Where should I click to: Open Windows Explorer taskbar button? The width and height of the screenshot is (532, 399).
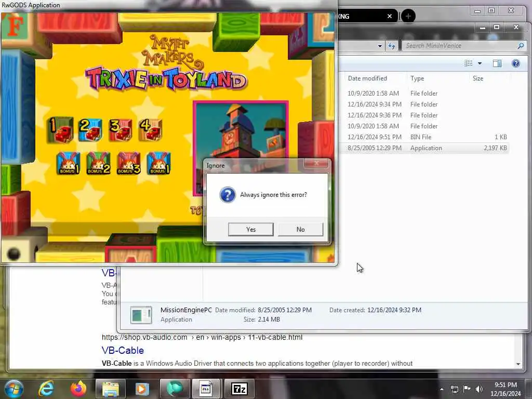(x=111, y=389)
